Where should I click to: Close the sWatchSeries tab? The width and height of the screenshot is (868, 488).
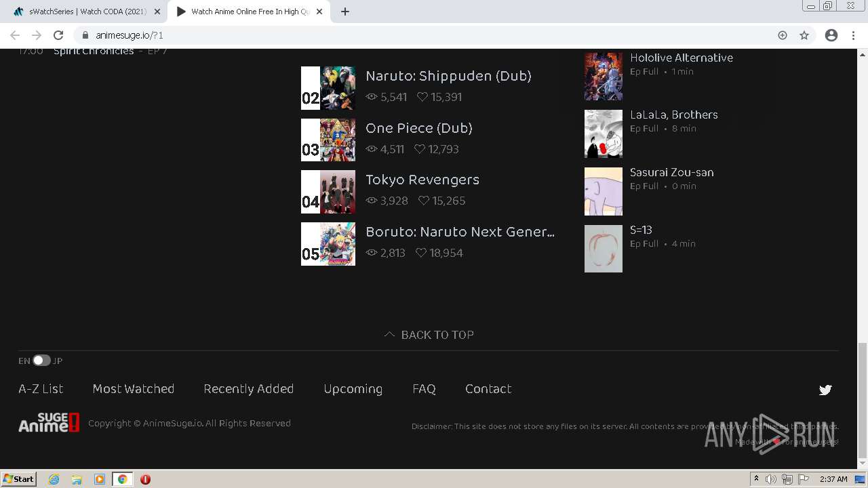tap(157, 12)
